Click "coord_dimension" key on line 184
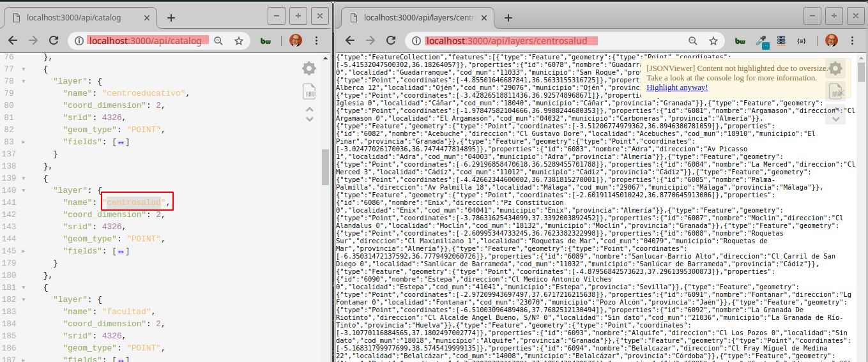Viewport: 868px width, 362px height. [105, 324]
